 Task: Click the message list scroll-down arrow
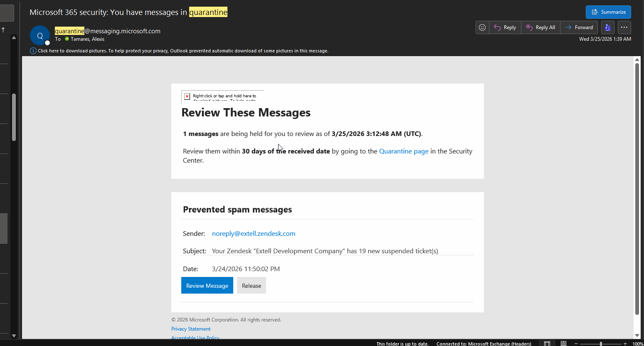[14, 336]
